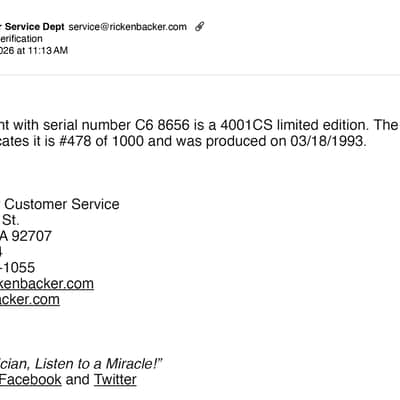Viewport: 400px width, 400px height.
Task: Click the 92707 zip code
Action: point(32,236)
